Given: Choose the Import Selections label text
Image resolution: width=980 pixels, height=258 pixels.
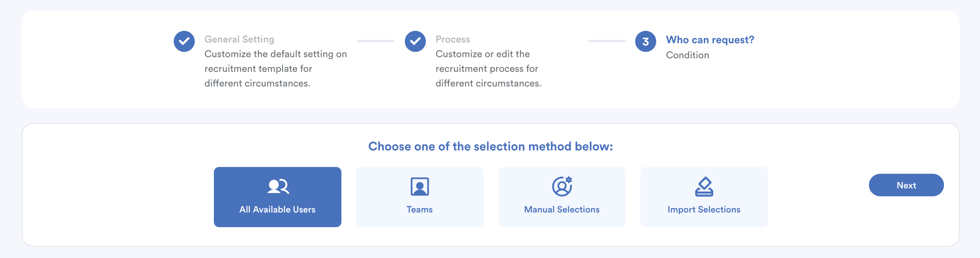Looking at the screenshot, I should pos(703,209).
